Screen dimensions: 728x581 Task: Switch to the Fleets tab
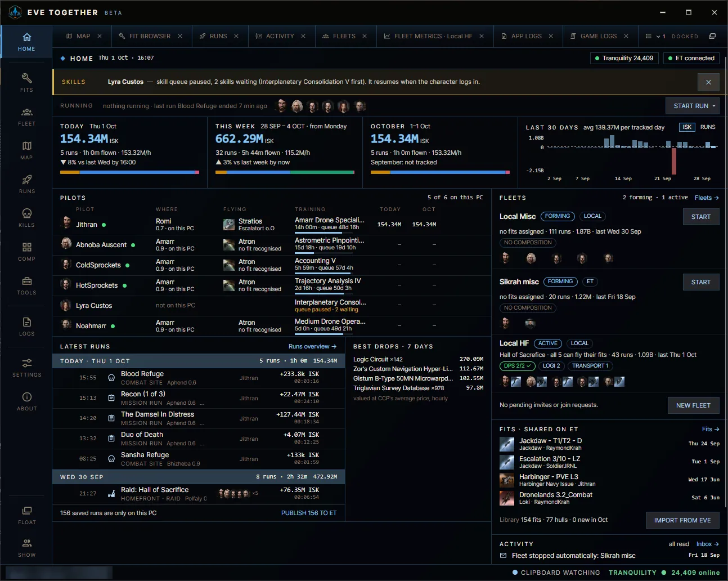344,36
